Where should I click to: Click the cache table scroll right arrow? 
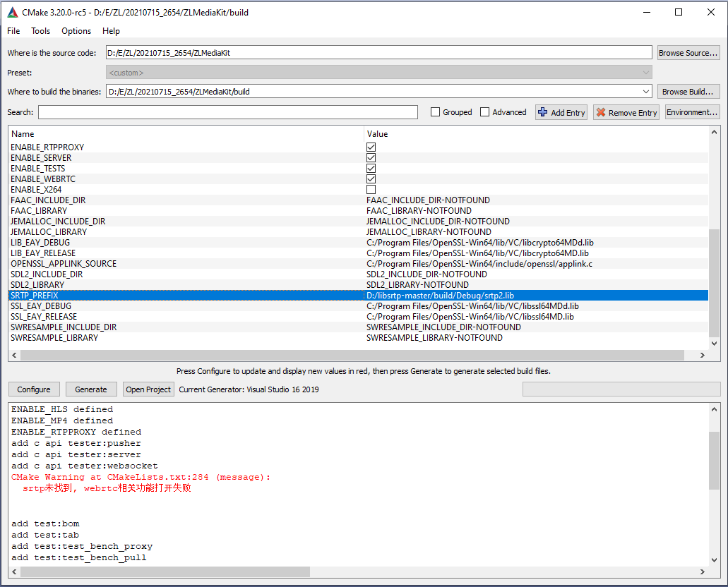pyautogui.click(x=703, y=355)
